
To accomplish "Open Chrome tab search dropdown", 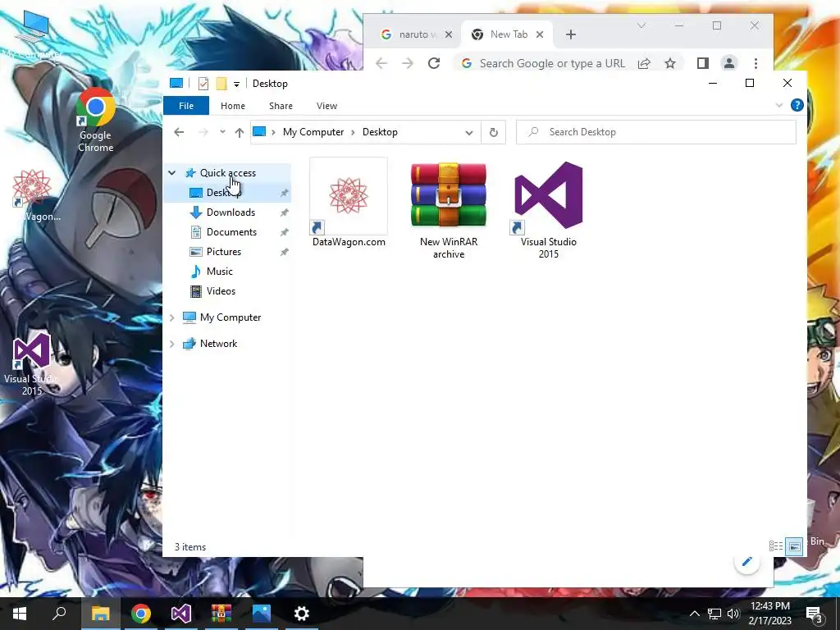I will (x=641, y=25).
